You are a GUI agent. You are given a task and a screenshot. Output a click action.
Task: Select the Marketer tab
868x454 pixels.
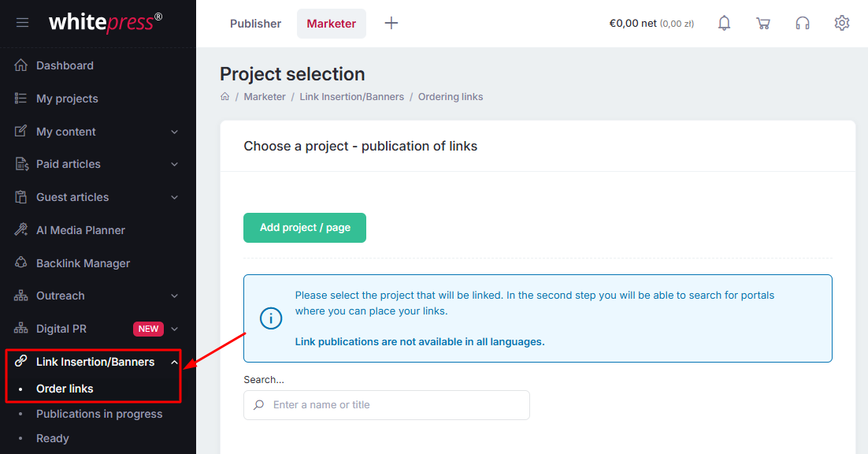coord(331,24)
